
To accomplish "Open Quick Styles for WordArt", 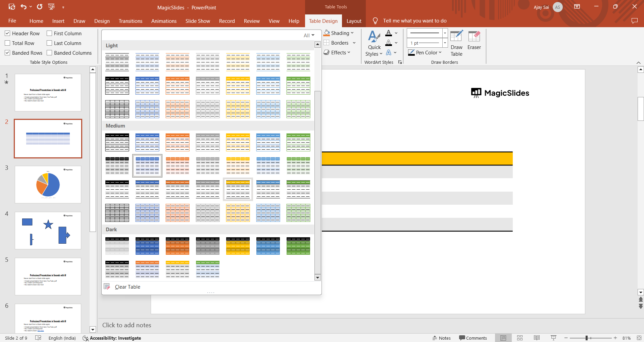I will 374,44.
